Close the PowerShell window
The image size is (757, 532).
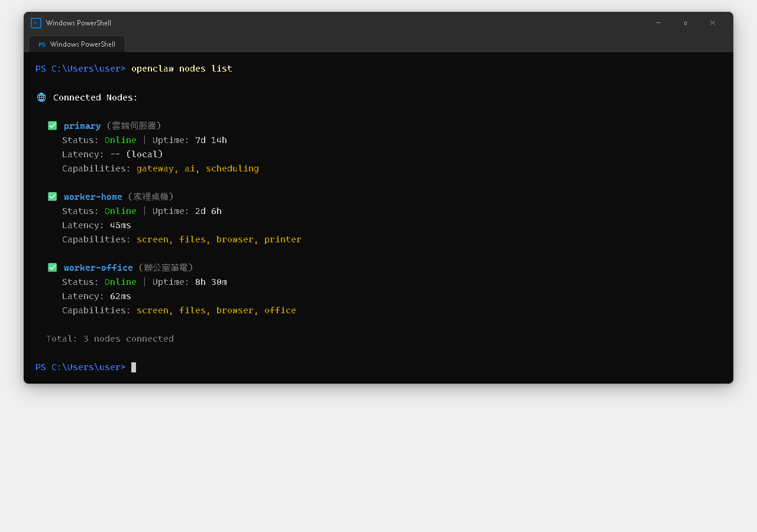(713, 23)
